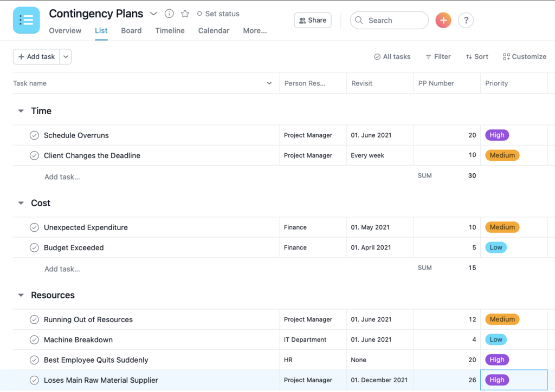
Task: Mark Schedule Overruns task complete
Action: (x=34, y=135)
